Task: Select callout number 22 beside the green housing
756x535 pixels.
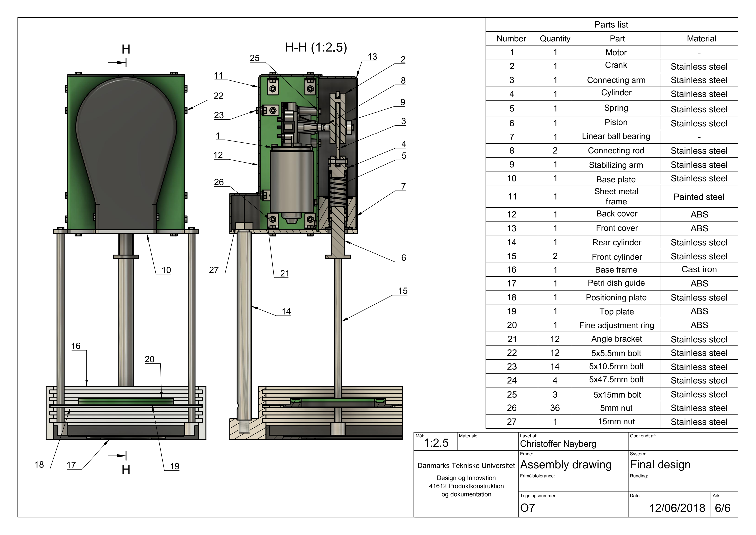Action: pyautogui.click(x=219, y=96)
